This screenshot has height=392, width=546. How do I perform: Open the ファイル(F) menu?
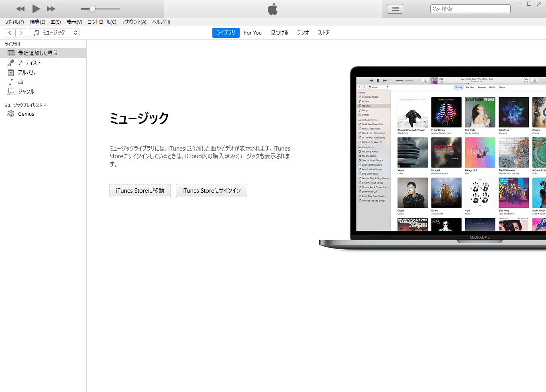[x=14, y=22]
